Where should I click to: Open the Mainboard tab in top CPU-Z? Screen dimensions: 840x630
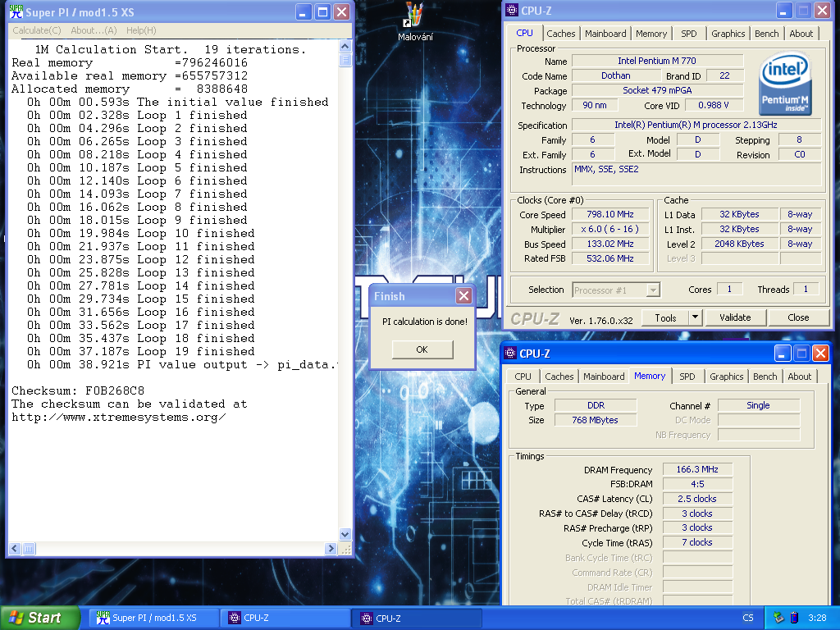click(x=605, y=33)
